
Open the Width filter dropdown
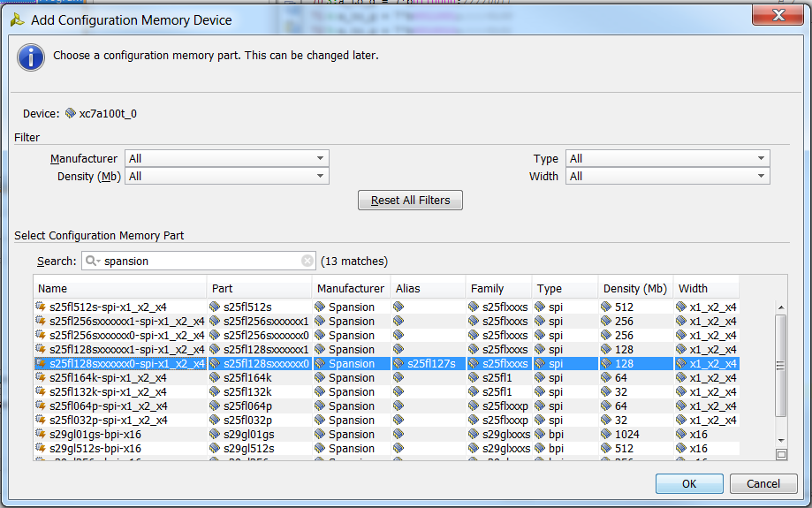pyautogui.click(x=667, y=176)
